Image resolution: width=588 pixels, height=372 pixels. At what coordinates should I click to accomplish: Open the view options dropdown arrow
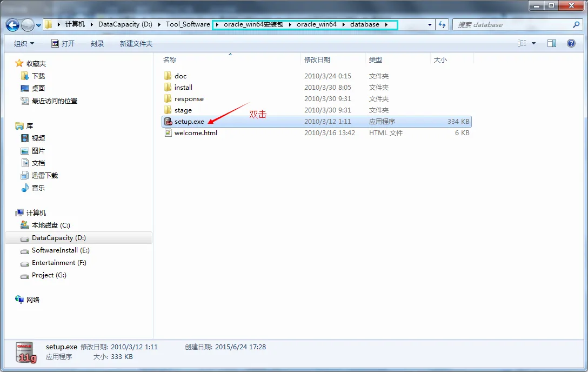click(x=533, y=43)
